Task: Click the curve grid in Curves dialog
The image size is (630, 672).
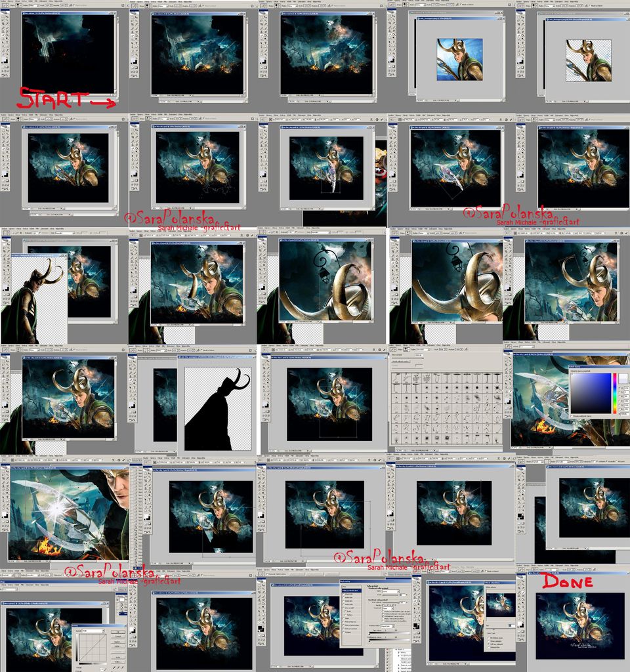Action: point(93,648)
